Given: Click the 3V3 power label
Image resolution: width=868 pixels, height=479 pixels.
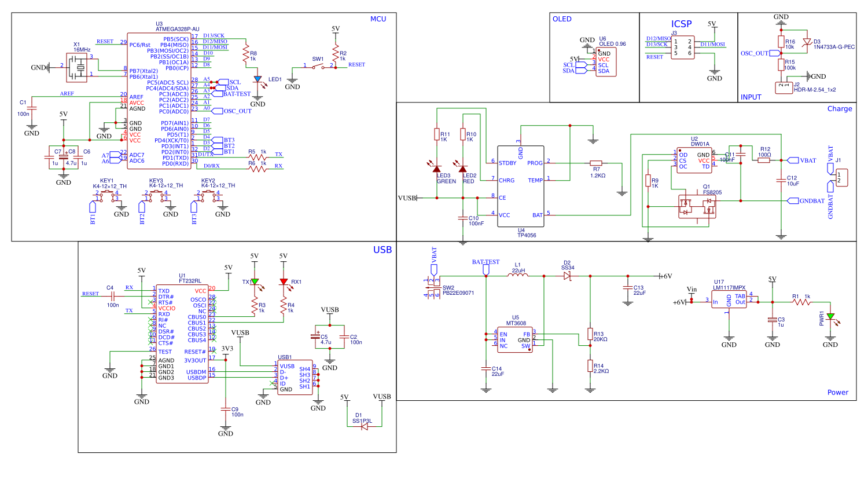Looking at the screenshot, I should 227,349.
